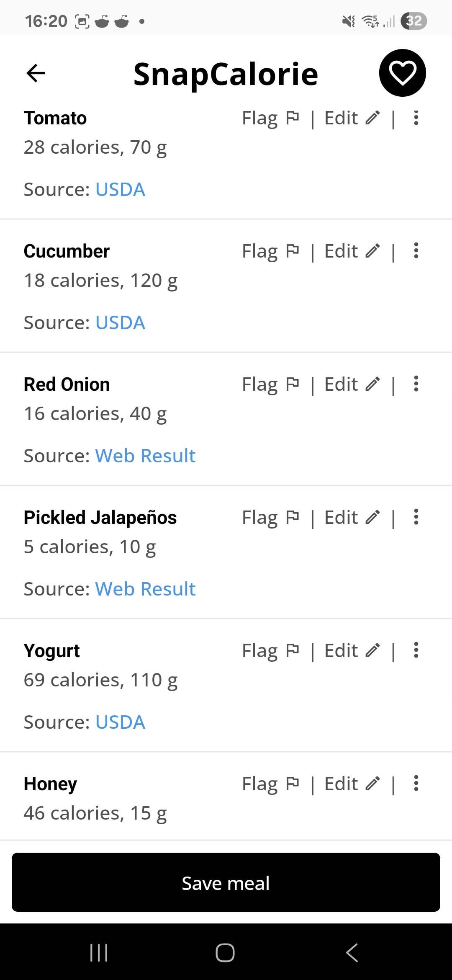The image size is (452, 980).
Task: Edit the Tomato entry
Action: pyautogui.click(x=352, y=118)
